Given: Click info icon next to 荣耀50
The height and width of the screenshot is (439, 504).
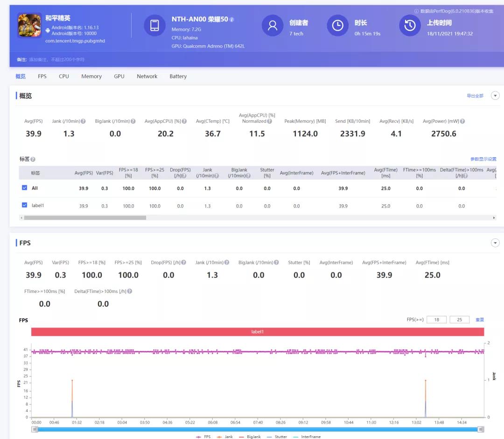Looking at the screenshot, I should point(232,20).
